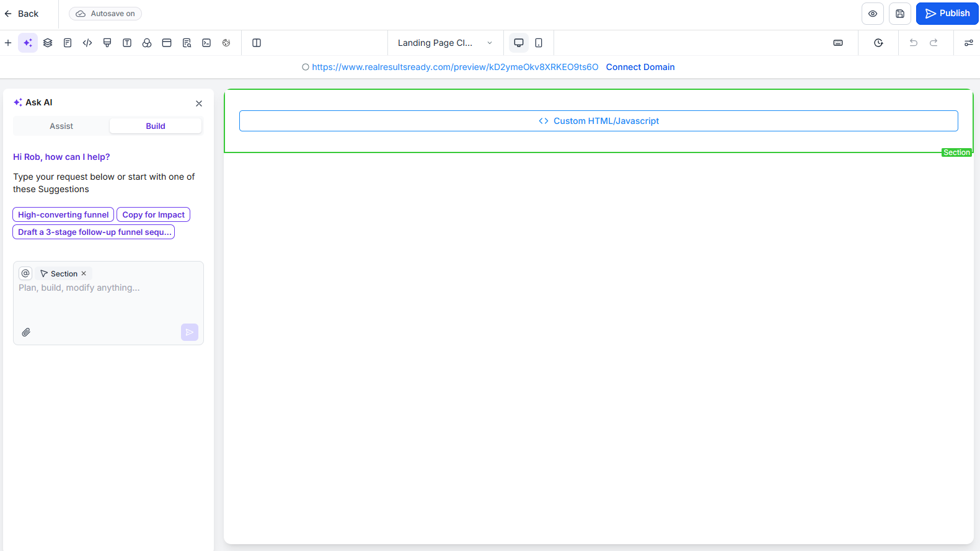The image size is (980, 551).
Task: Preview the page with the eye icon
Action: click(873, 14)
